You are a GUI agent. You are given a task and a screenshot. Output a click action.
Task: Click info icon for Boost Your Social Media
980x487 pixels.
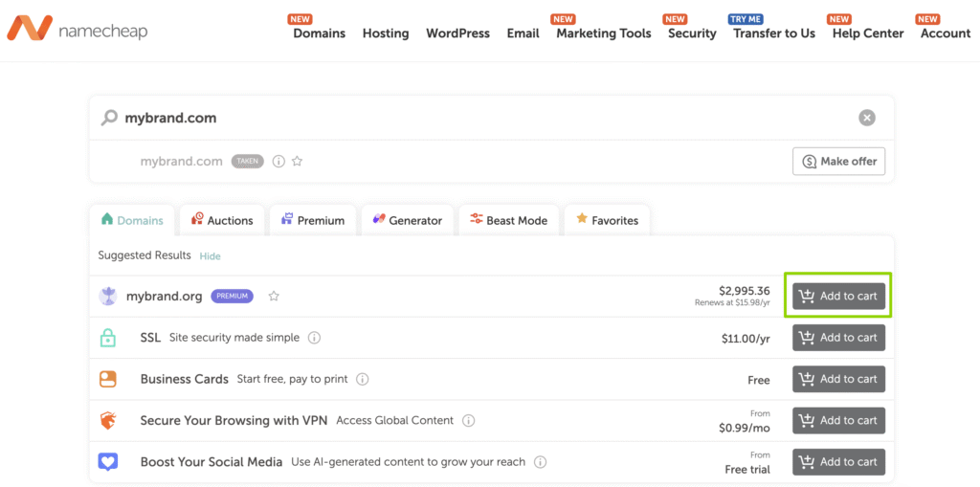tap(540, 462)
